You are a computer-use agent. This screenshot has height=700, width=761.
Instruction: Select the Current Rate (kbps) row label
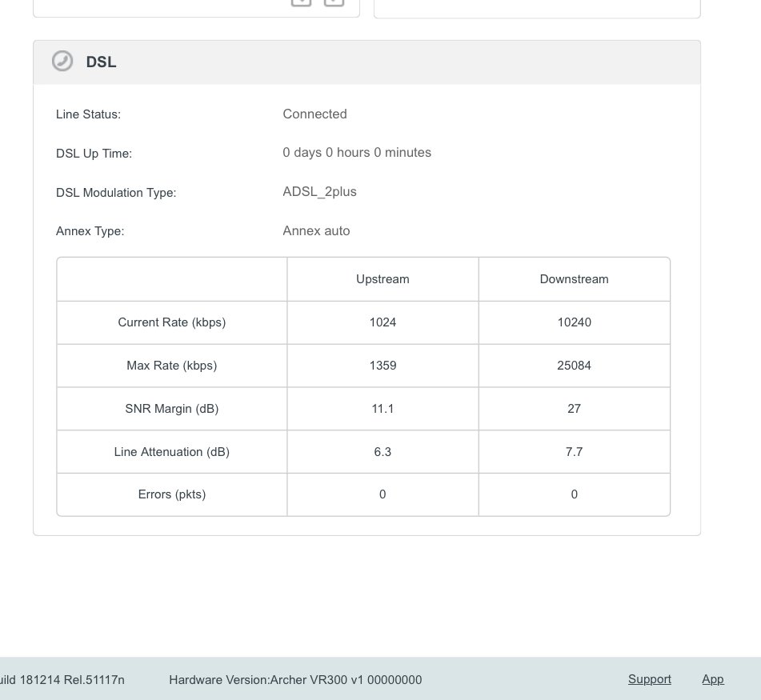(172, 322)
